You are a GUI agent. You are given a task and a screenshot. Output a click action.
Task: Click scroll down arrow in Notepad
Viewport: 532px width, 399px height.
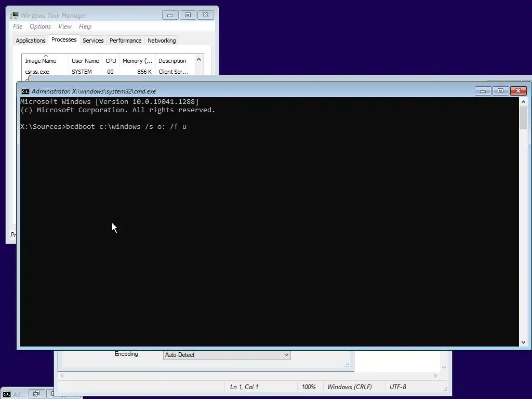pos(444,367)
